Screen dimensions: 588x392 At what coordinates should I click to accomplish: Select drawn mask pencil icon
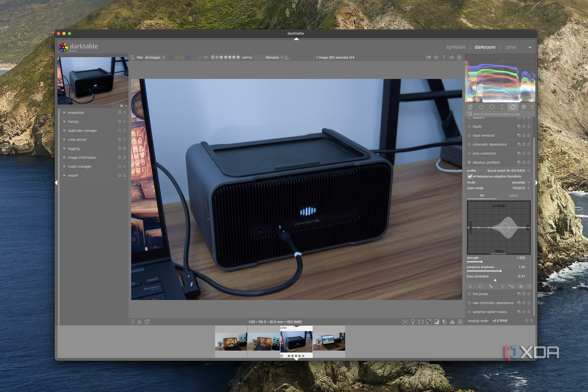(491, 287)
